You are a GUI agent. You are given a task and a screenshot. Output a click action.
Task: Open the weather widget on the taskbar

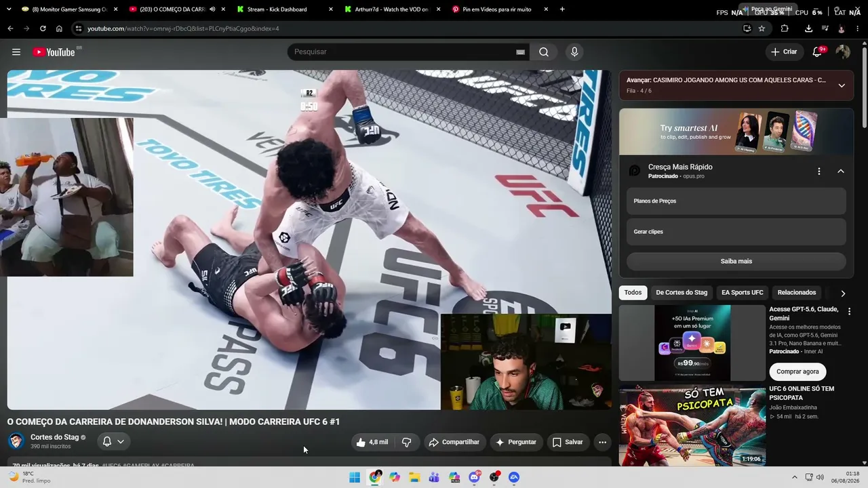[28, 477]
